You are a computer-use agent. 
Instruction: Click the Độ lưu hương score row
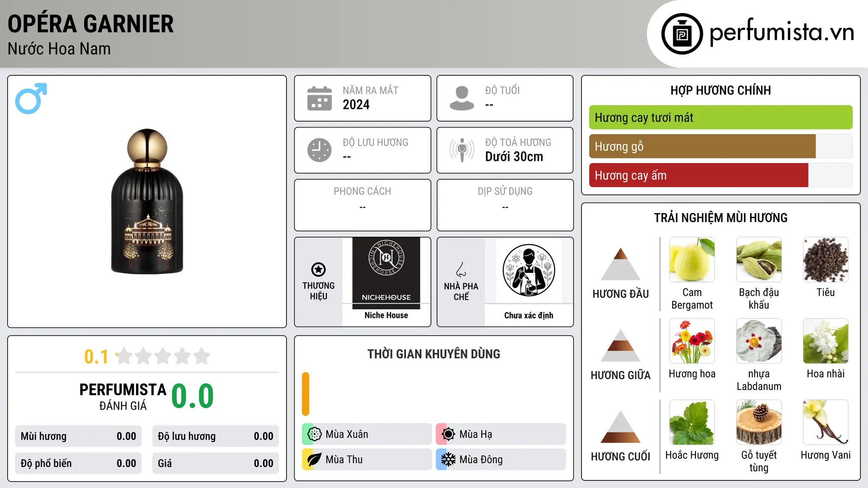coord(215,436)
